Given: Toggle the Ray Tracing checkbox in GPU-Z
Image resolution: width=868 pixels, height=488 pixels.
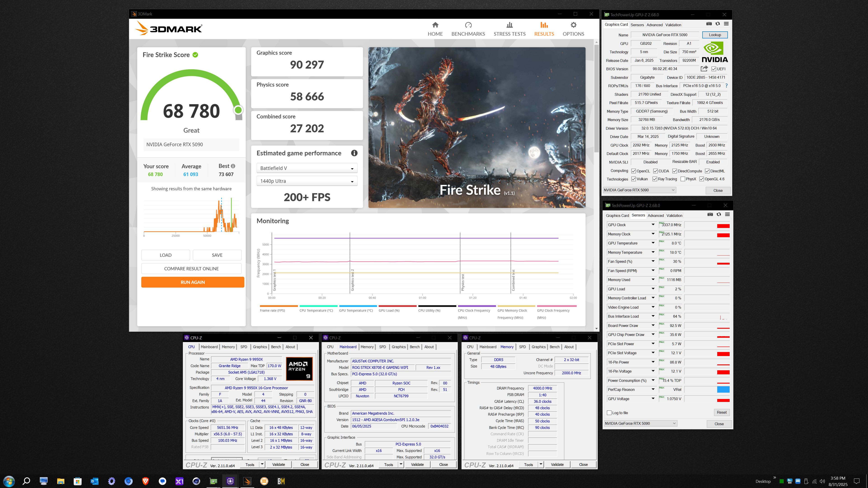Looking at the screenshot, I should 655,179.
